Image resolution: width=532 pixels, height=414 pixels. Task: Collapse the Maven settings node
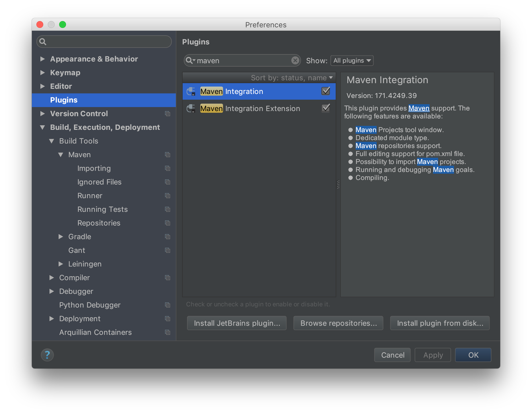61,155
